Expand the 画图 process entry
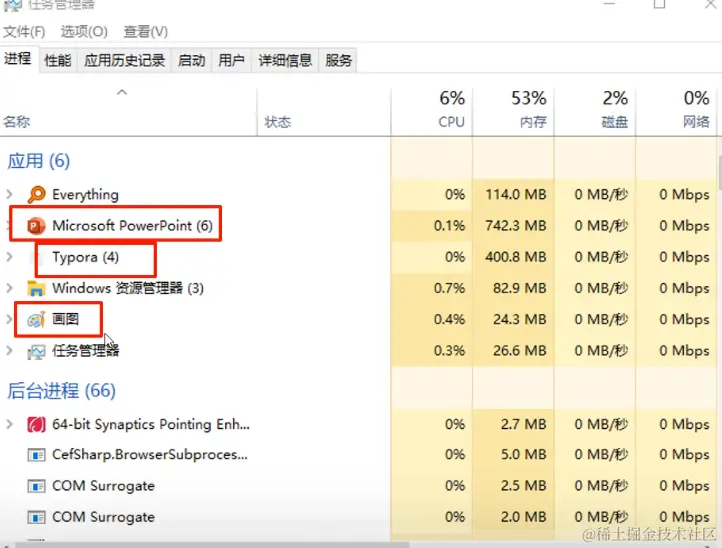722x548 pixels. click(9, 319)
